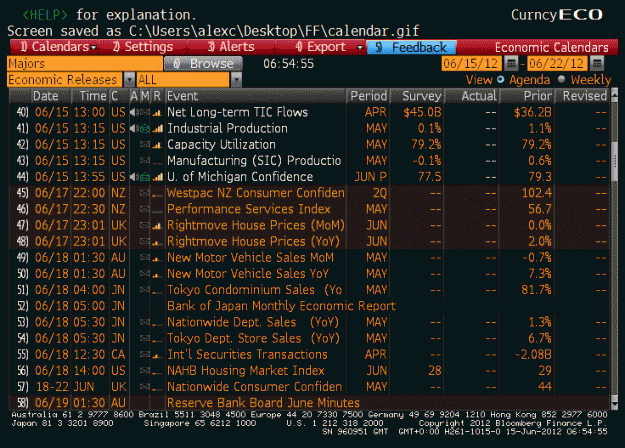The width and height of the screenshot is (625, 448).
Task: Click envelope icon for Capacity Utilization row
Action: click(145, 144)
